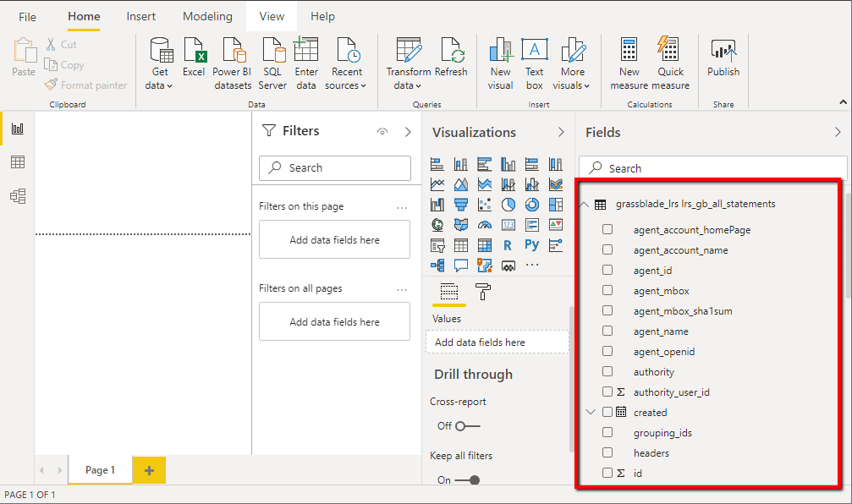Select the pie chart visual
Viewport: 852px width, 504px height.
coord(508,205)
